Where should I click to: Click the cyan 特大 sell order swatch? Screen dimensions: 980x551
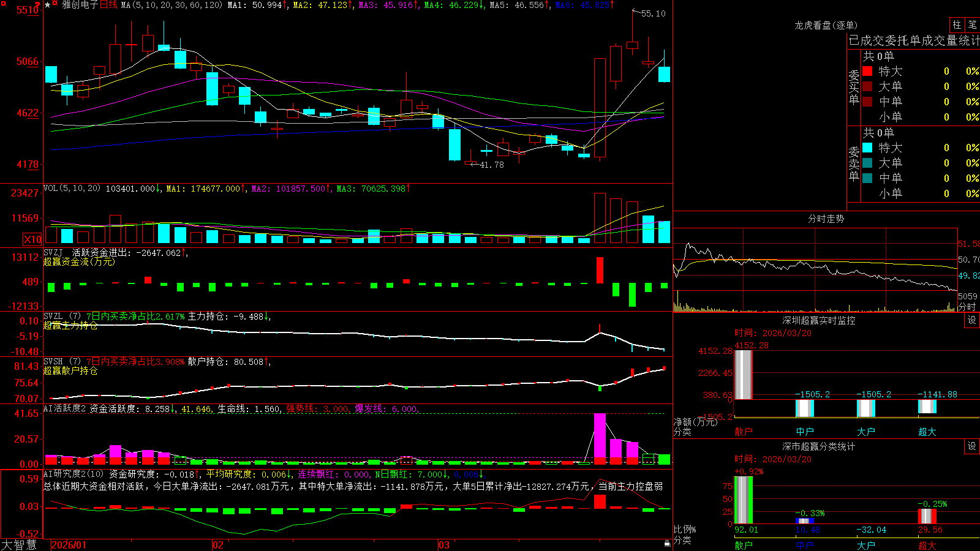coord(867,148)
